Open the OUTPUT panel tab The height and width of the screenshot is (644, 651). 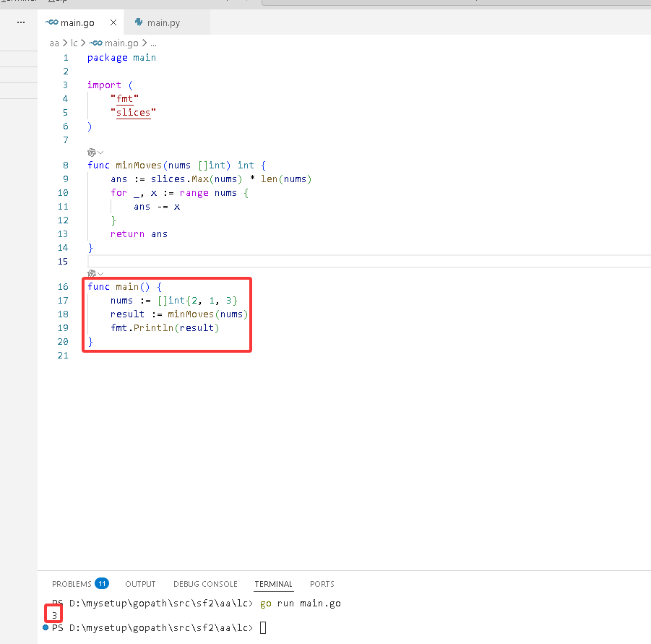tap(140, 584)
